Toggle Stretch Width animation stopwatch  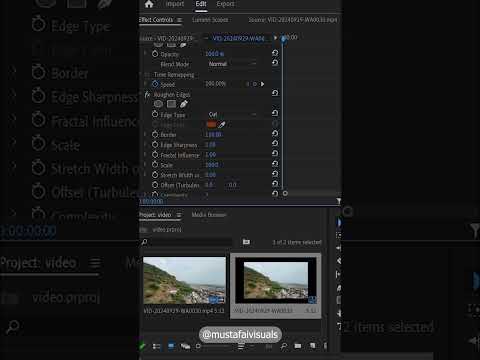tap(155, 175)
